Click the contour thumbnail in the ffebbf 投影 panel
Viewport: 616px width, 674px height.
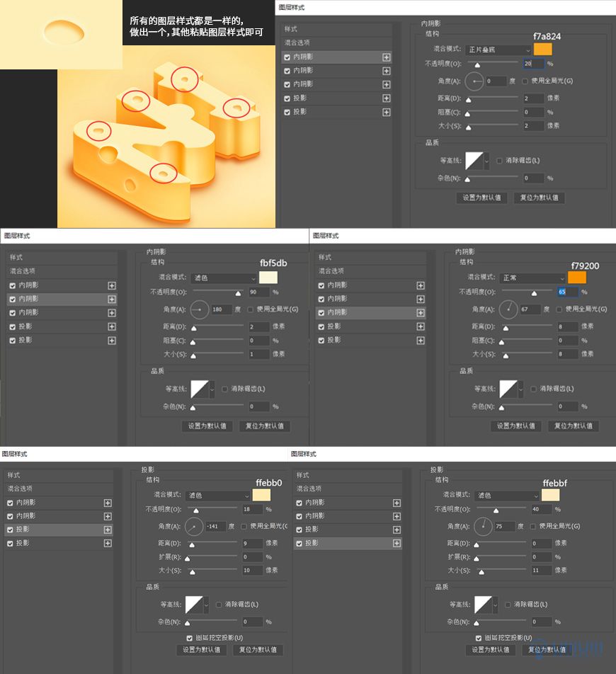click(483, 605)
